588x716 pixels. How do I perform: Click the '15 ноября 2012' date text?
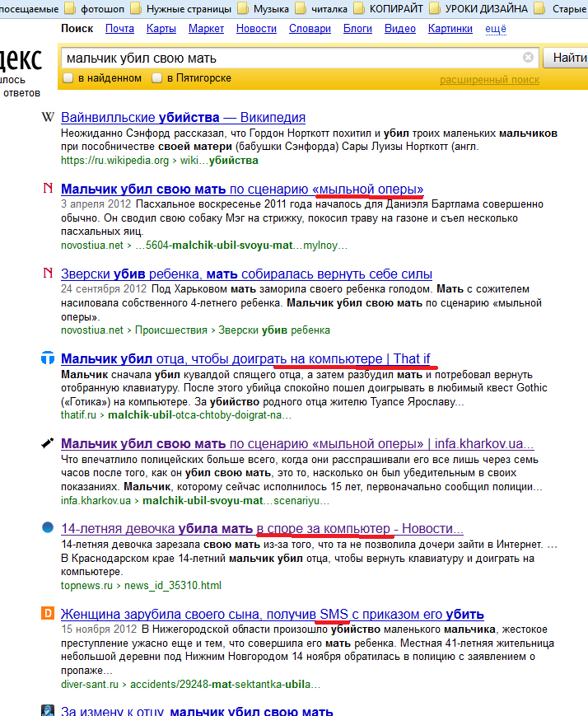(99, 629)
